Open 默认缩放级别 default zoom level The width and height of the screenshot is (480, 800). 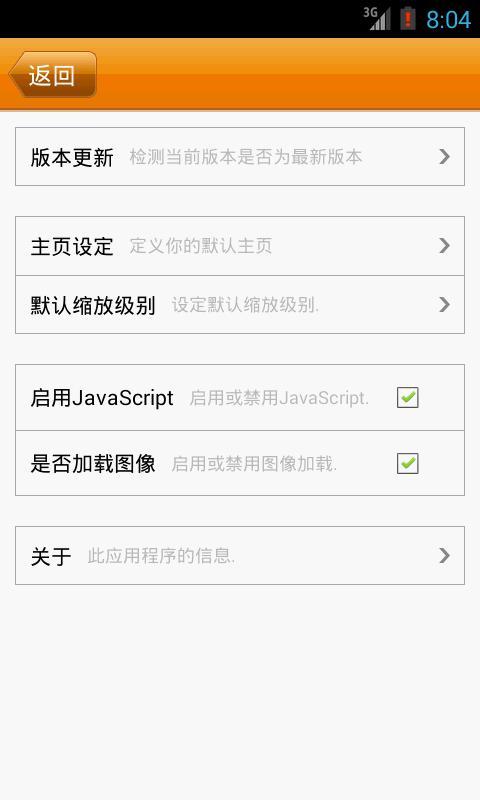pos(240,305)
